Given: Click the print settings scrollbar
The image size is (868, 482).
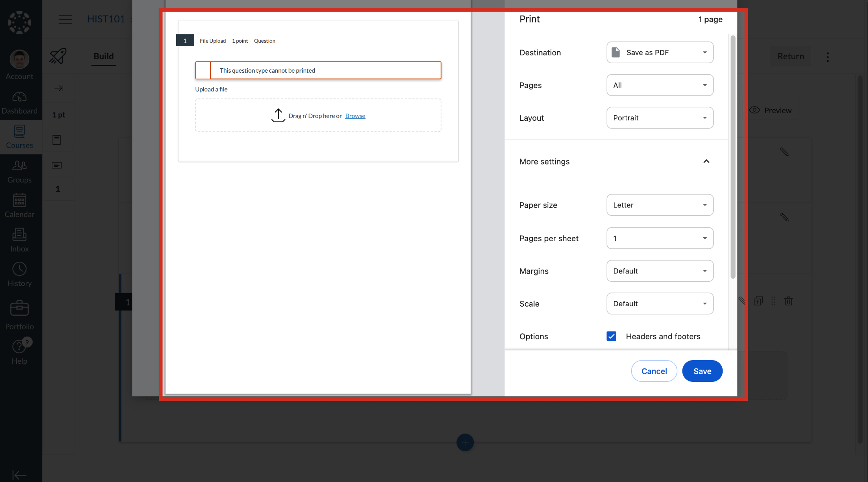Looking at the screenshot, I should [733, 157].
